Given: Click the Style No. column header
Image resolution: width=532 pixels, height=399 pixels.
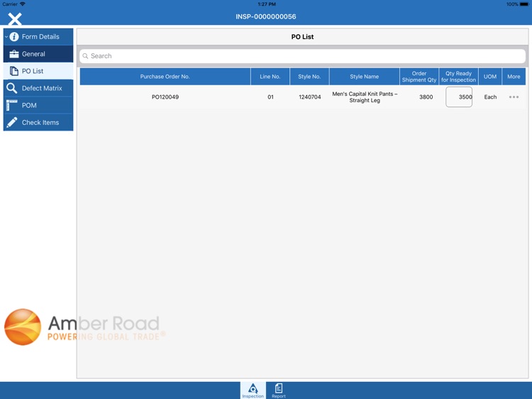Looking at the screenshot, I should point(309,77).
